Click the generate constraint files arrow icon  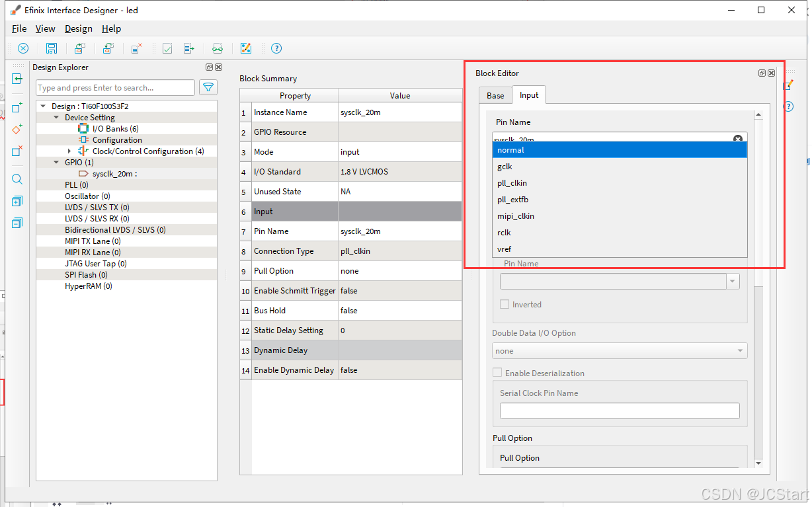[x=189, y=48]
